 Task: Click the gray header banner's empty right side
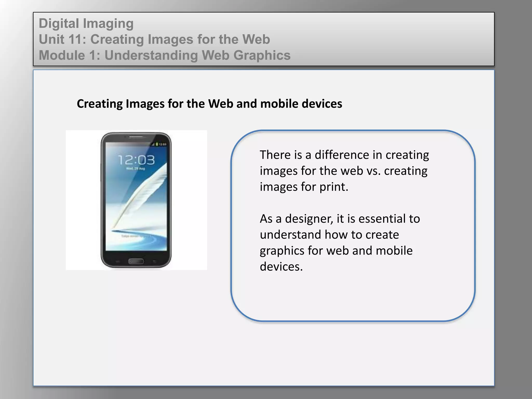[x=416, y=39]
